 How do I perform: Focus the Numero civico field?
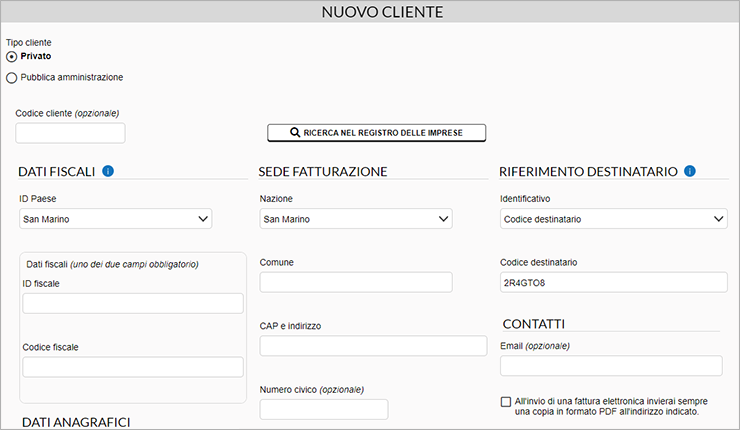[324, 410]
